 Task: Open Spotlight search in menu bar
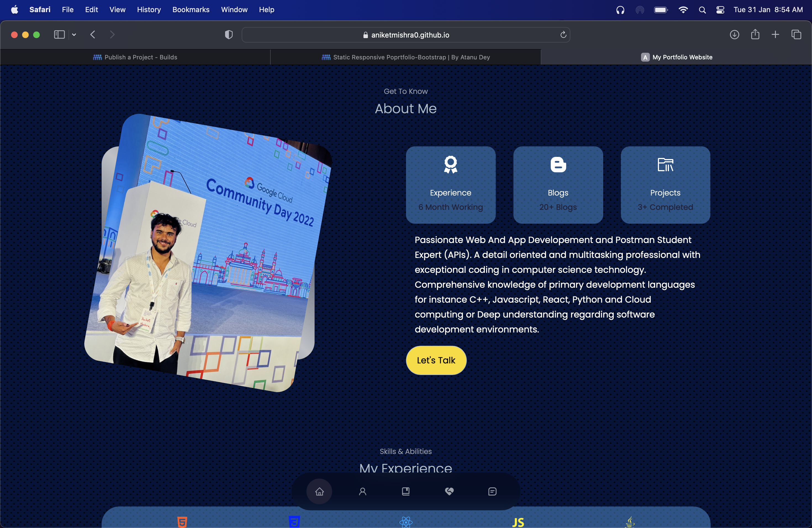[x=702, y=10]
